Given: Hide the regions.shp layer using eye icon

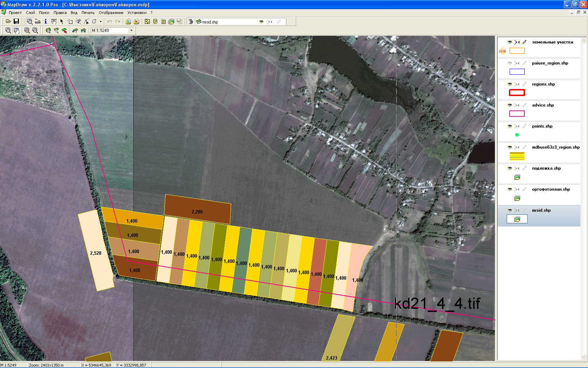Looking at the screenshot, I should point(510,84).
